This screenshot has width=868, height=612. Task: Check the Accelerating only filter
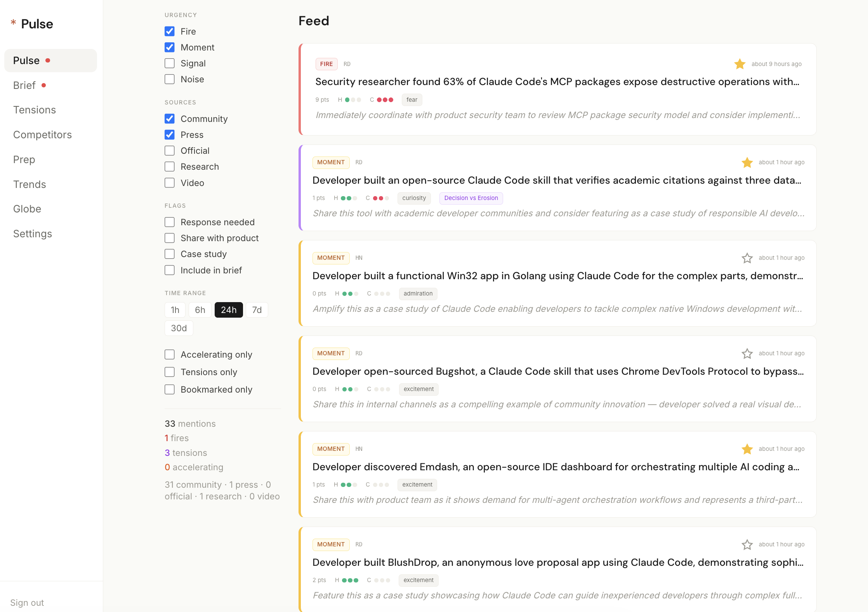pyautogui.click(x=170, y=354)
